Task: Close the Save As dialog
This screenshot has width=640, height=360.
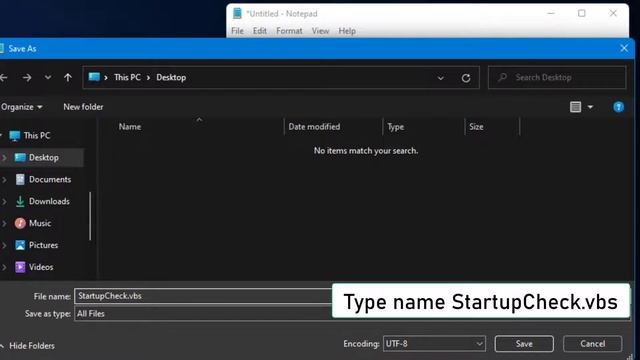Action: [x=624, y=48]
